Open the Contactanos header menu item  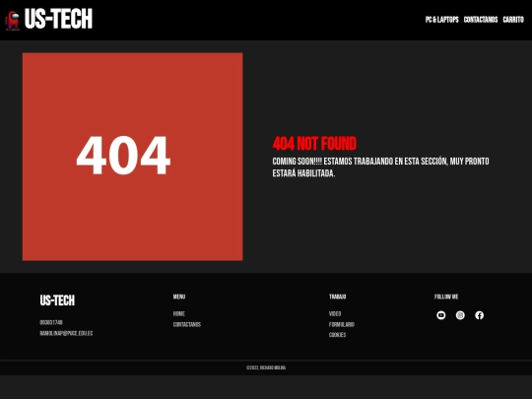click(x=481, y=20)
